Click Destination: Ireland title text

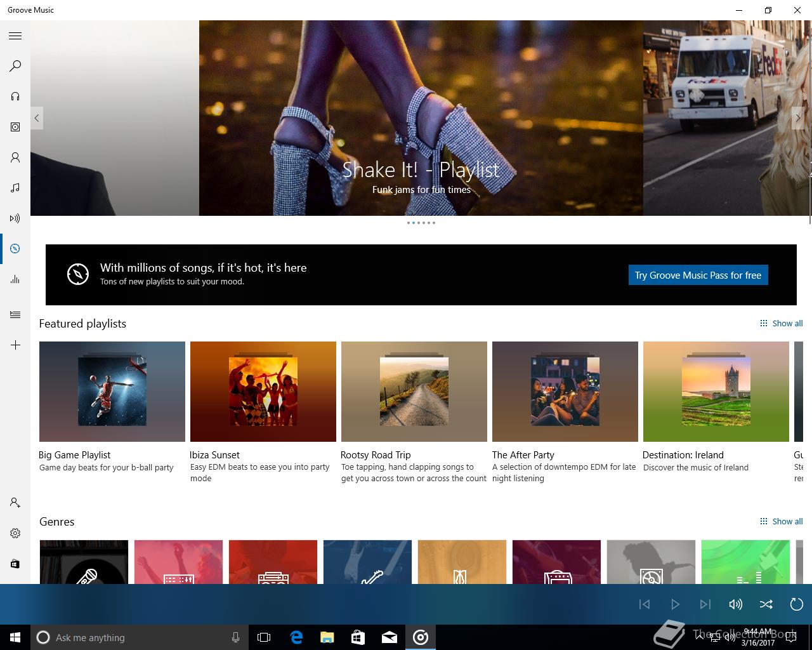683,455
